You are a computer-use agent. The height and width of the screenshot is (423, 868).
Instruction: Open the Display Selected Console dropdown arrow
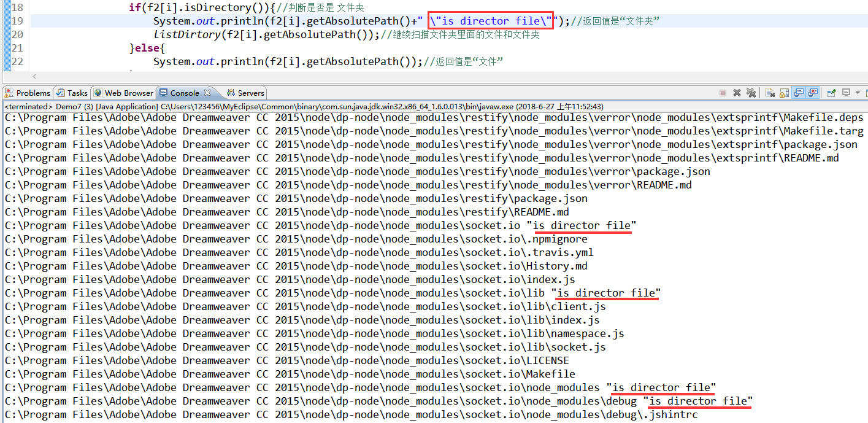[858, 93]
